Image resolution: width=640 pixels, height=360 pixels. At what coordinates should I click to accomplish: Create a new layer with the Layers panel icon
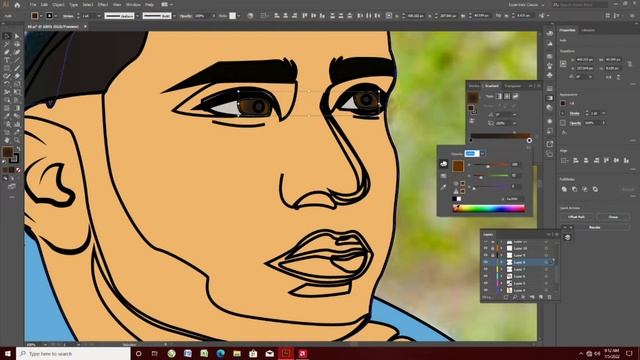541,297
